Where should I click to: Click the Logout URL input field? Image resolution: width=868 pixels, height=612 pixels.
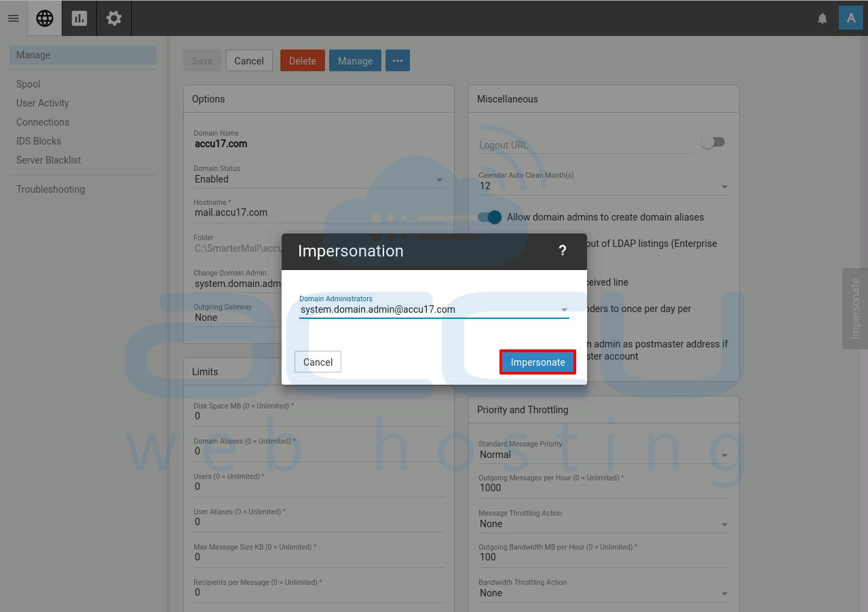click(585, 145)
